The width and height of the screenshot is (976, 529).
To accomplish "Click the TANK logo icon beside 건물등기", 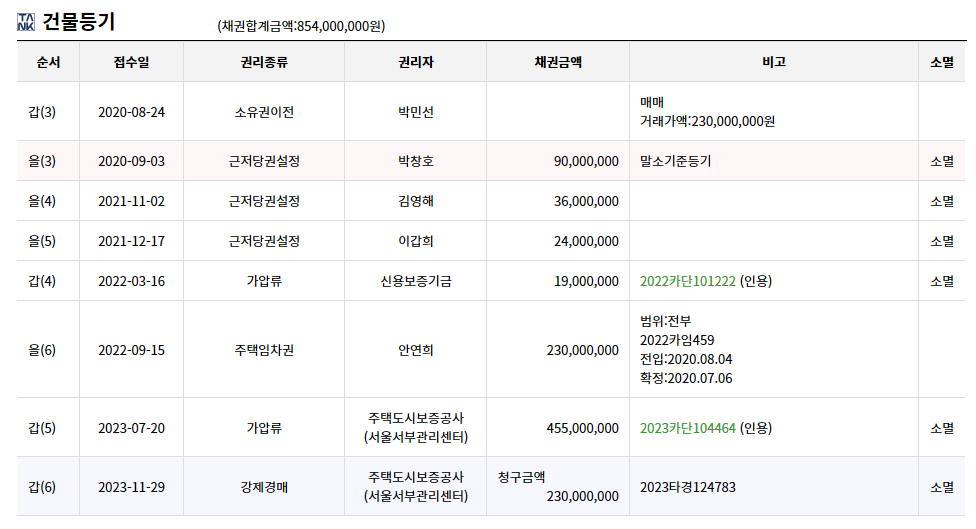I will tap(26, 22).
